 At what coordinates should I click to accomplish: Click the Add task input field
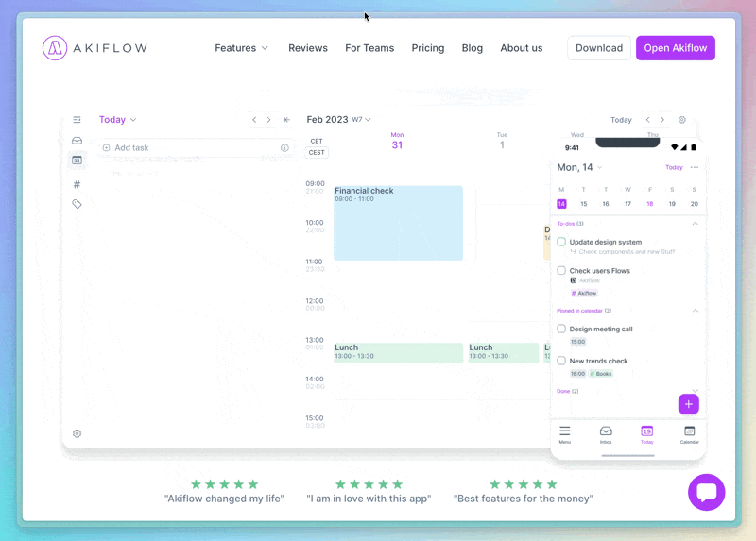coord(196,148)
